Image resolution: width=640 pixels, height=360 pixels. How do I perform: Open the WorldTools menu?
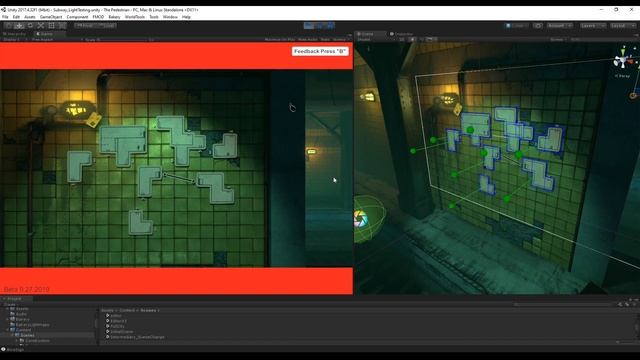135,17
